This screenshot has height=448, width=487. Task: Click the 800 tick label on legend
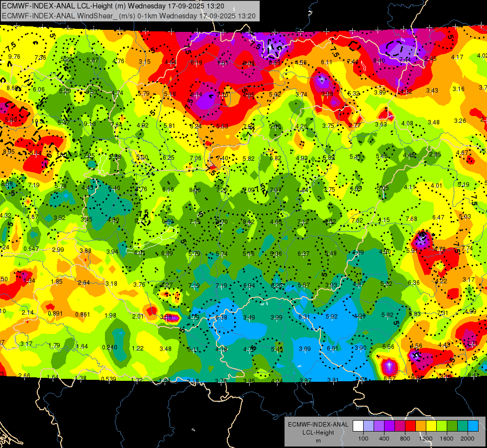(405, 439)
